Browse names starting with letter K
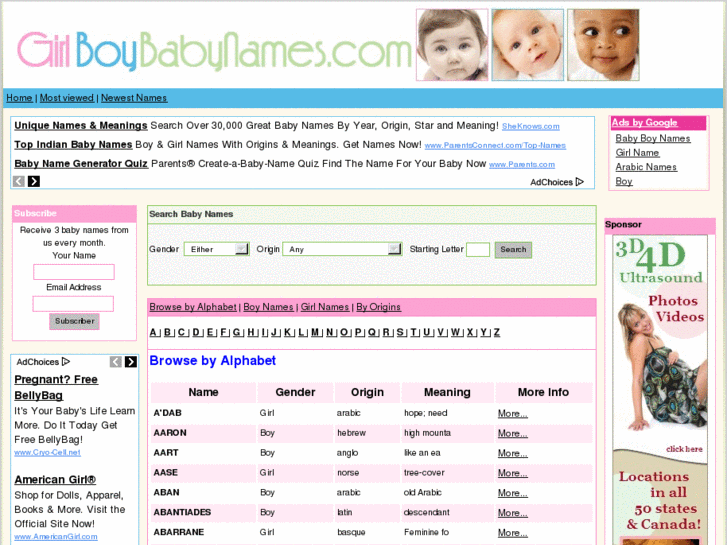The height and width of the screenshot is (545, 727). (287, 332)
